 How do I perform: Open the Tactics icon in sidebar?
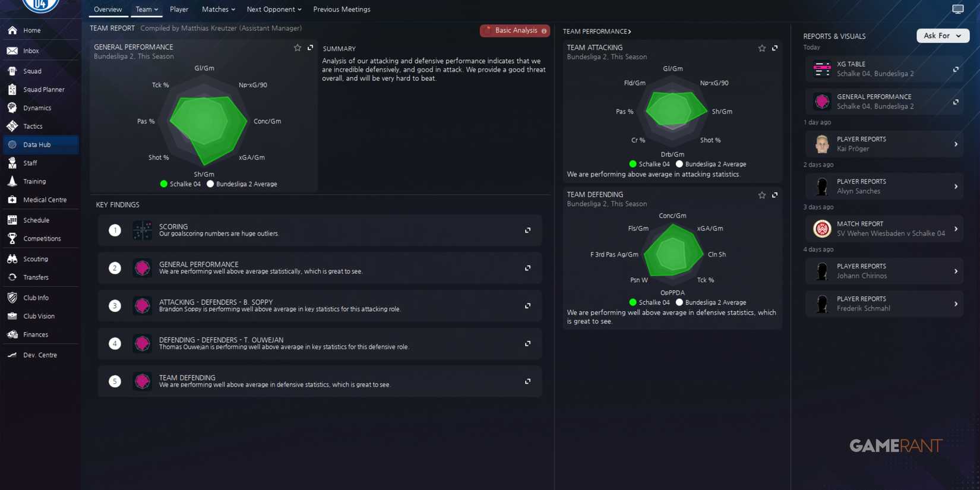click(12, 127)
